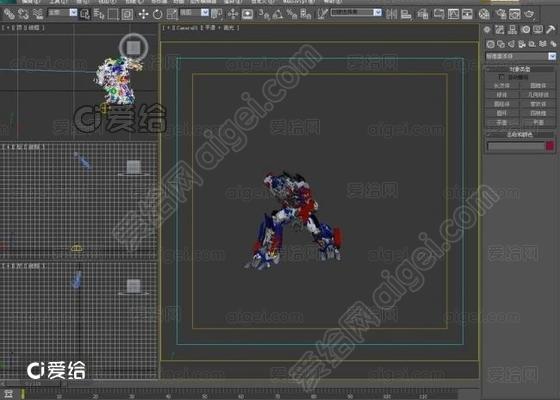Select Systems category in Create panel
Image resolution: width=560 pixels, height=400 pixels.
553,44
